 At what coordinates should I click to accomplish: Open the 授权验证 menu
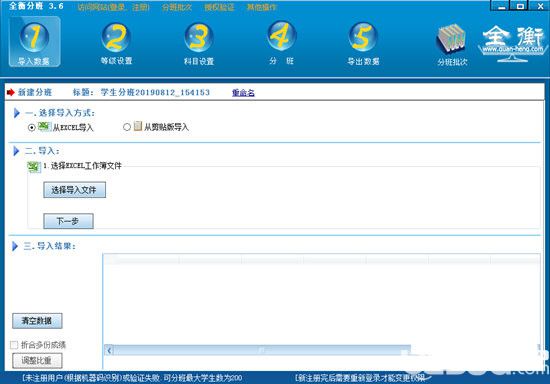(219, 7)
